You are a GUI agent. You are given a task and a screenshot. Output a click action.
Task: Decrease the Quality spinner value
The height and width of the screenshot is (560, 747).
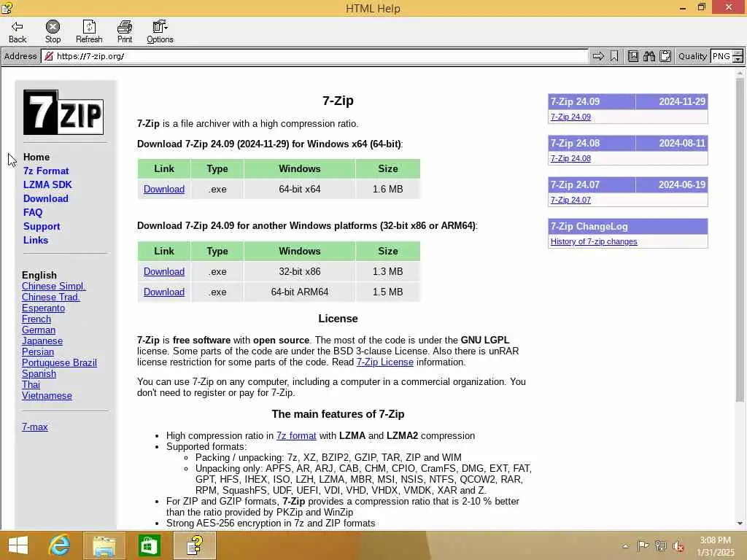[738, 60]
